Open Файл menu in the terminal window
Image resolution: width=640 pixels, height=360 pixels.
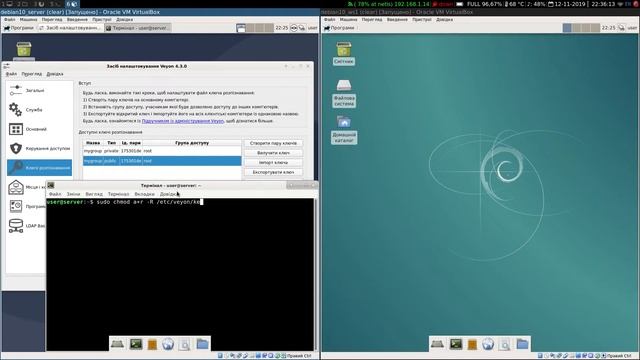pyautogui.click(x=55, y=194)
